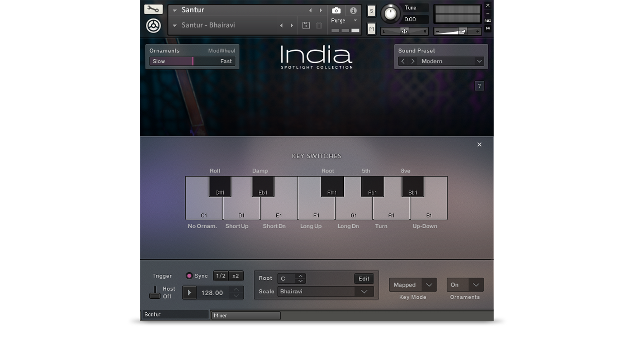Image resolution: width=634 pixels, height=364 pixels.
Task: Trigger the Root key switch F#1
Action: 332,187
